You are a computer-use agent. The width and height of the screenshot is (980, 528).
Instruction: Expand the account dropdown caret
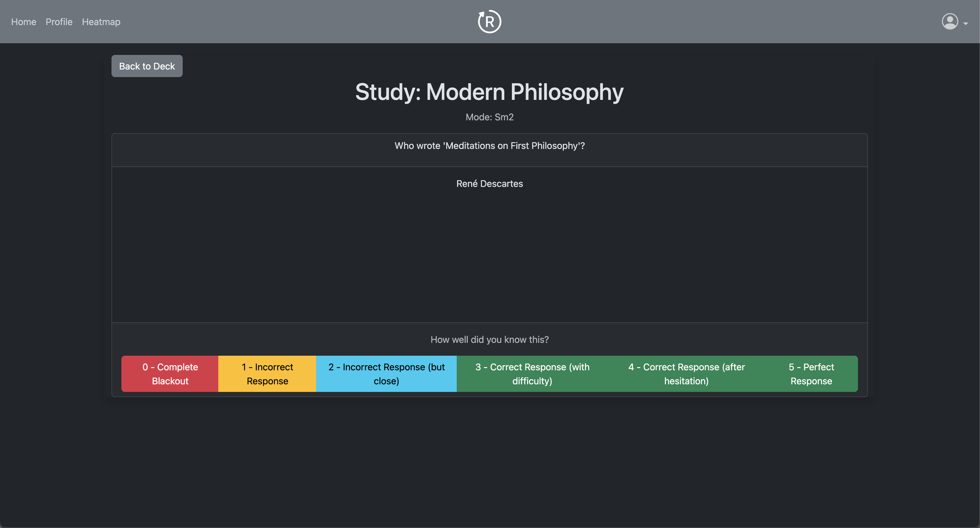coord(965,24)
